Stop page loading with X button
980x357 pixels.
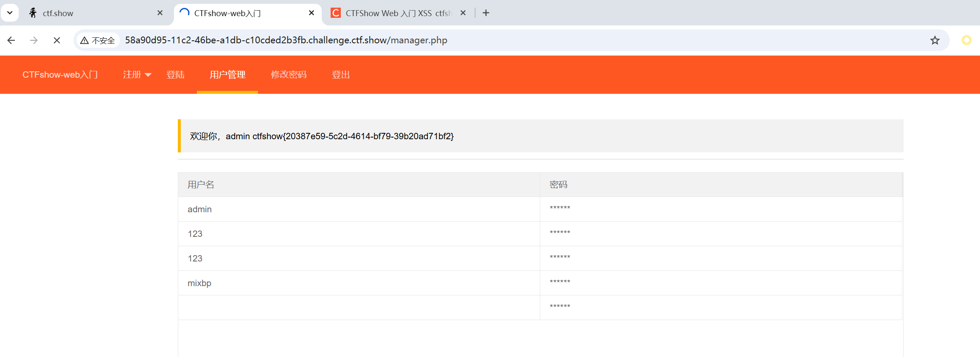point(57,40)
